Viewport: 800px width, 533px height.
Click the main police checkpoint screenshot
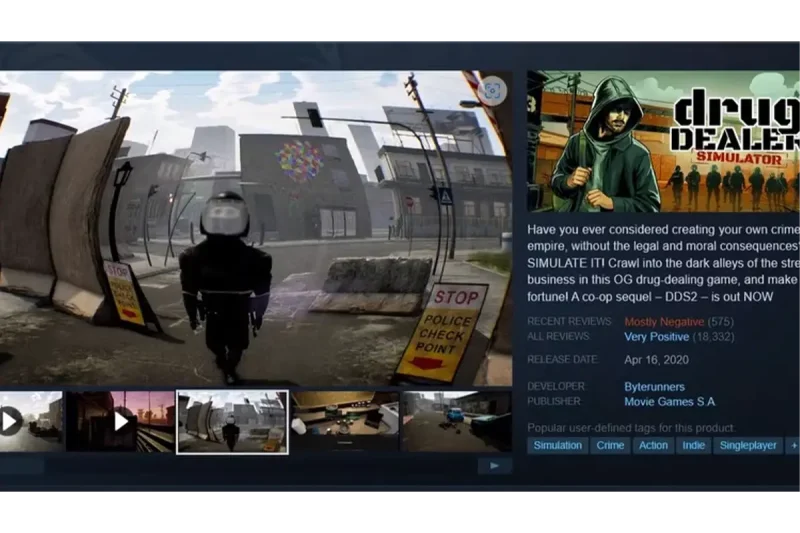256,228
